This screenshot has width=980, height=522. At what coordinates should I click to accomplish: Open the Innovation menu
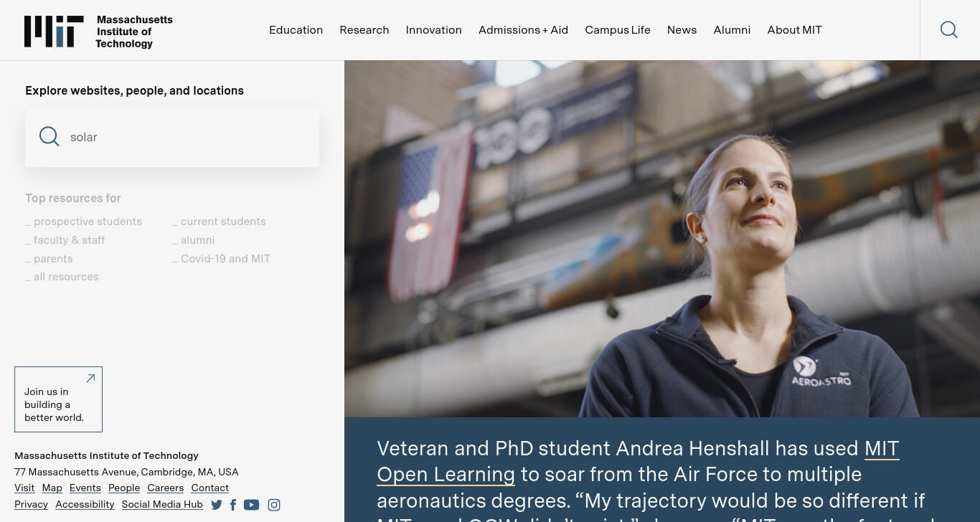tap(434, 30)
